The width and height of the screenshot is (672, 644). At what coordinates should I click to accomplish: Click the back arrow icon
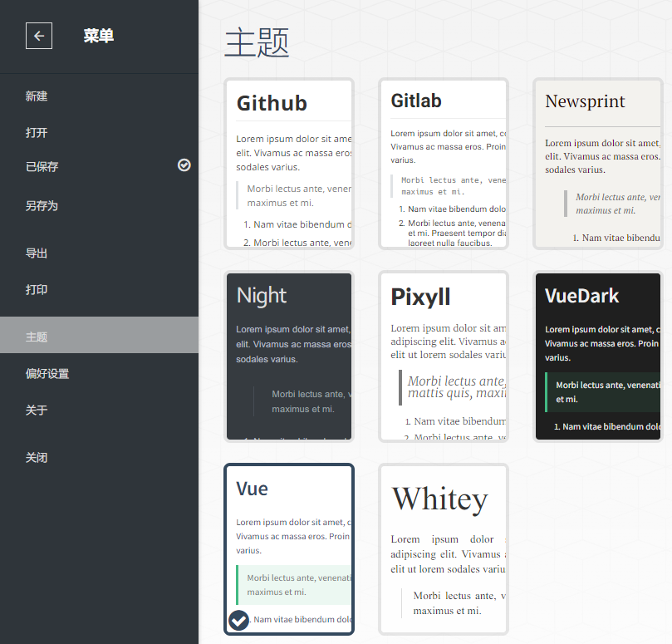tap(39, 36)
